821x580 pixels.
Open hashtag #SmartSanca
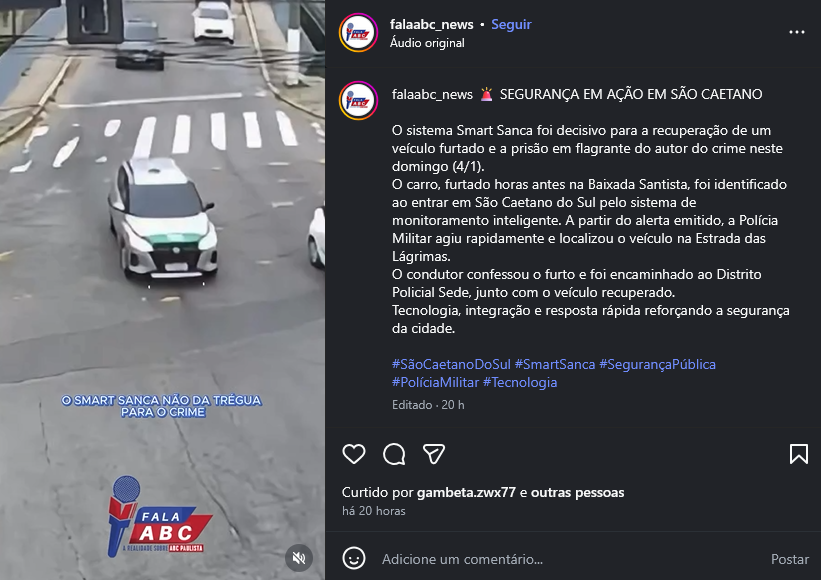555,364
